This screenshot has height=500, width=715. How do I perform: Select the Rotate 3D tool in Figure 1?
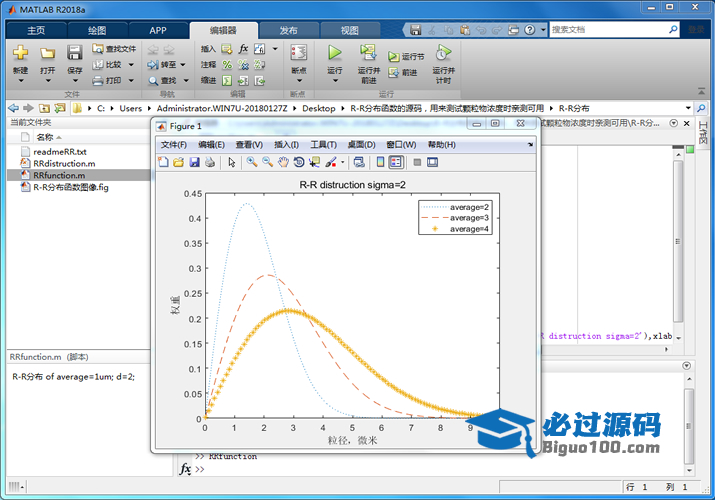tap(299, 162)
